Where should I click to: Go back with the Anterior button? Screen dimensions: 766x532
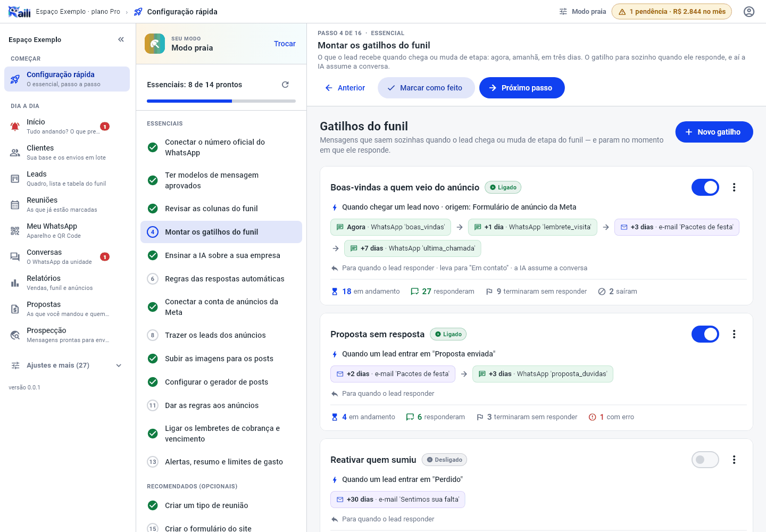point(345,88)
